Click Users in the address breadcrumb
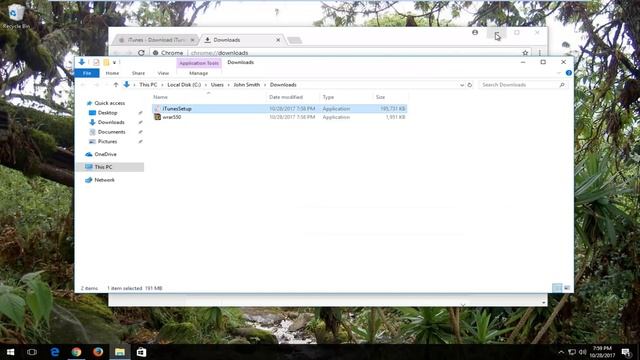Image resolution: width=640 pixels, height=360 pixels. (217, 85)
